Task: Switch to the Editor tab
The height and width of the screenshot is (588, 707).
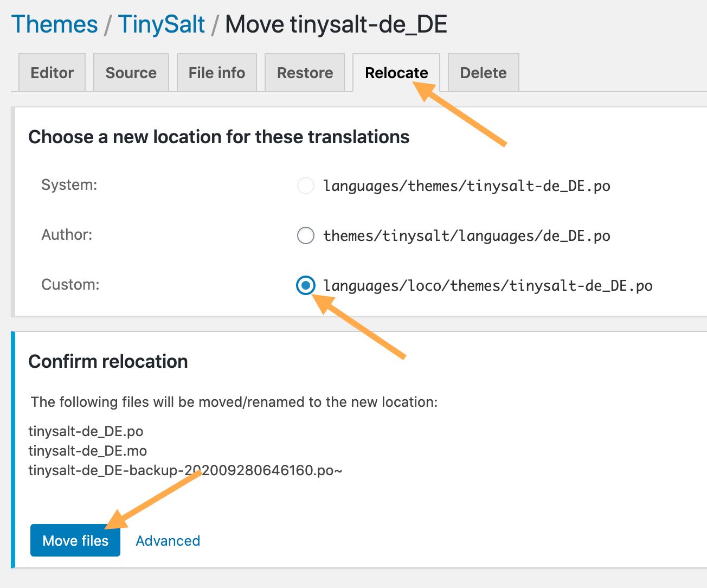Action: tap(52, 72)
